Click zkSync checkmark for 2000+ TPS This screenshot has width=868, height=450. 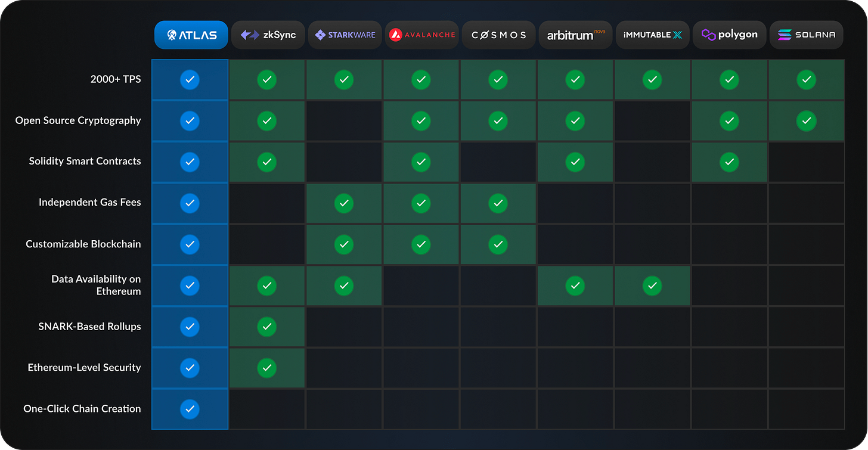click(266, 79)
